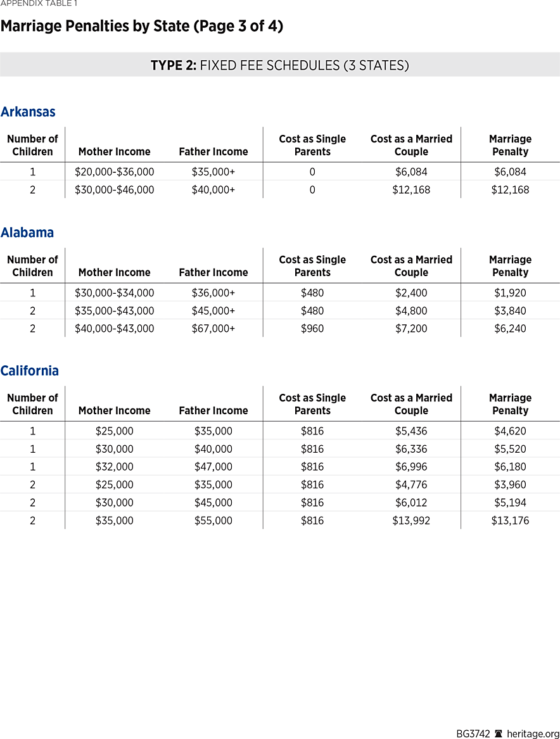
Task: Click the $20,000-$36,000 mother income cell
Action: (114, 172)
